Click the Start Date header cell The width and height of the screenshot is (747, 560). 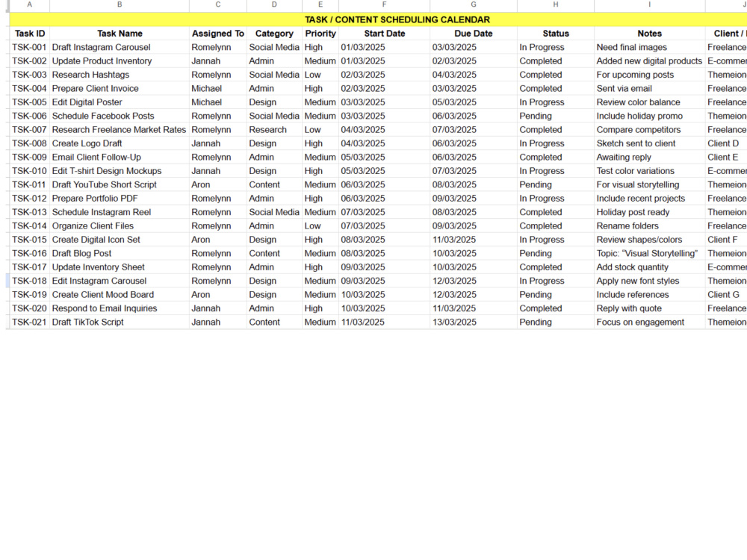point(384,34)
